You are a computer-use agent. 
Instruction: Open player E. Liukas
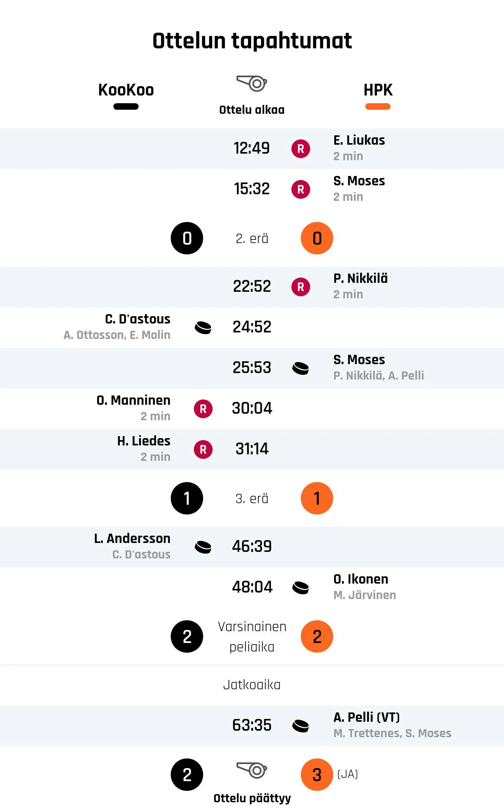click(359, 140)
